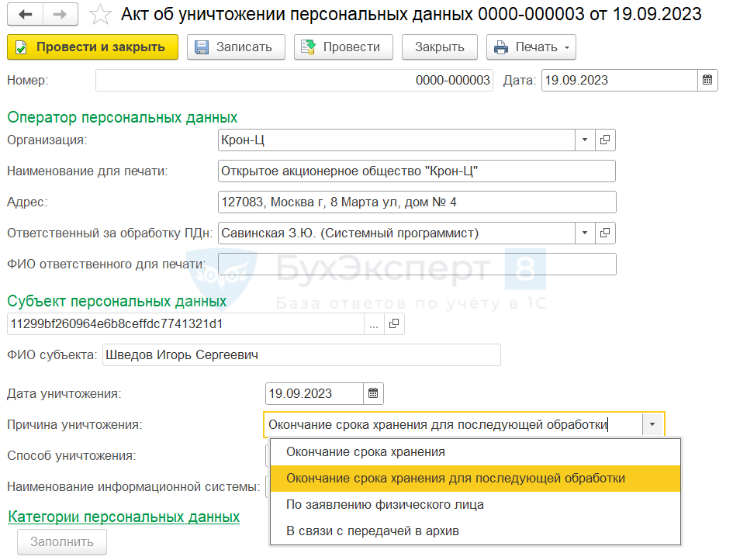Click the subject identifier field 11299bf2...
Screen dimensions: 733x560
(x=185, y=324)
